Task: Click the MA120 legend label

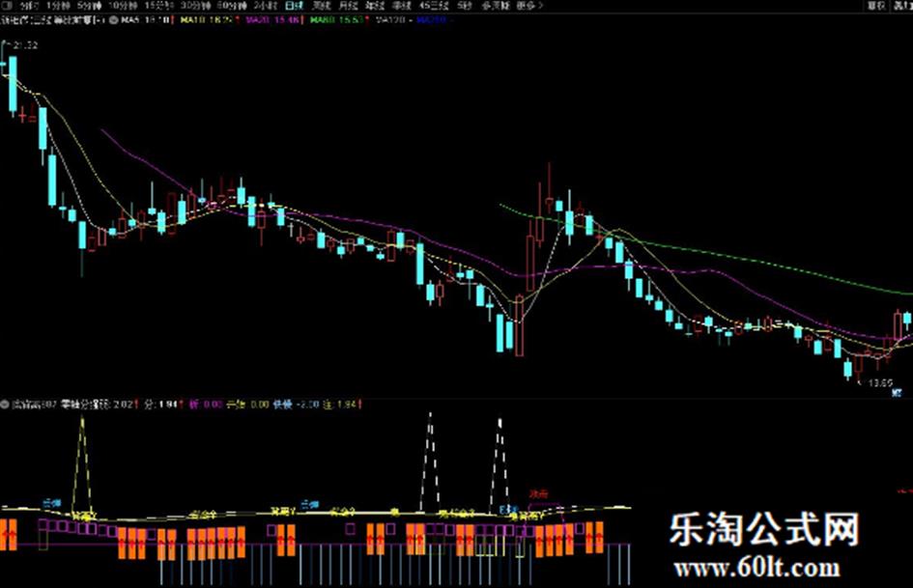Action: [393, 20]
